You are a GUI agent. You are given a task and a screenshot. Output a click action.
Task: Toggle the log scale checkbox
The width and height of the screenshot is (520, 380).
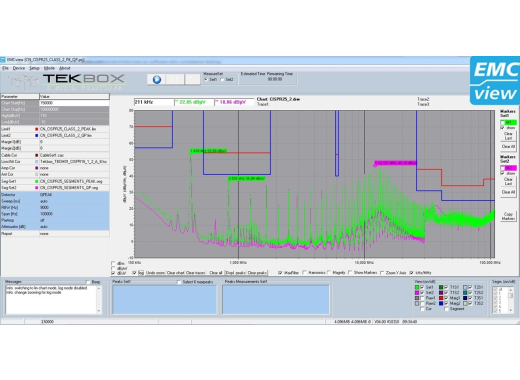click(x=134, y=273)
